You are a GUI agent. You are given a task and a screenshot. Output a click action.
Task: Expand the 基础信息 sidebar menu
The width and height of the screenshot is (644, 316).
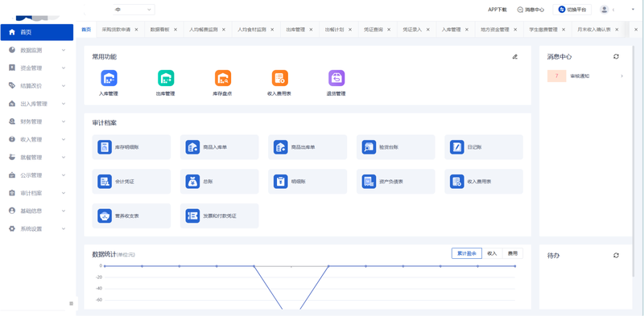click(37, 211)
